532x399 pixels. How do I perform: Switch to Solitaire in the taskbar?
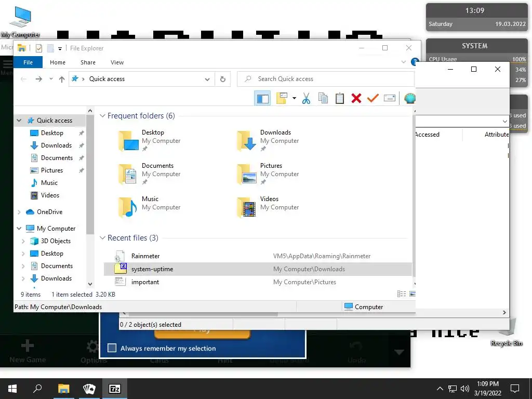point(89,389)
